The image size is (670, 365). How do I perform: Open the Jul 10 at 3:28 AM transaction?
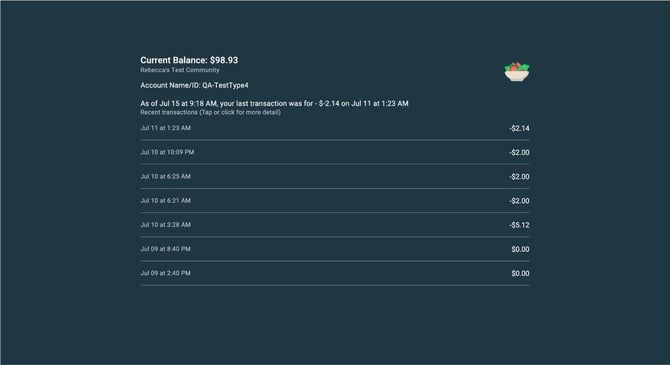[x=335, y=225]
